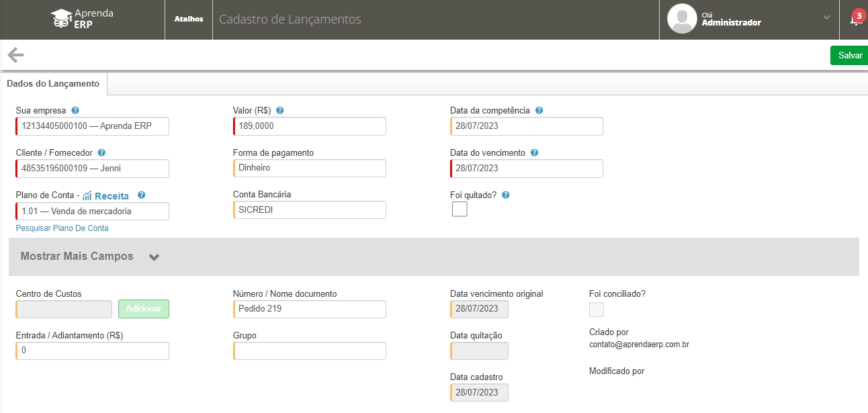Open the Forma de pagamento field
Viewport: 868px width, 413px height.
coord(310,169)
